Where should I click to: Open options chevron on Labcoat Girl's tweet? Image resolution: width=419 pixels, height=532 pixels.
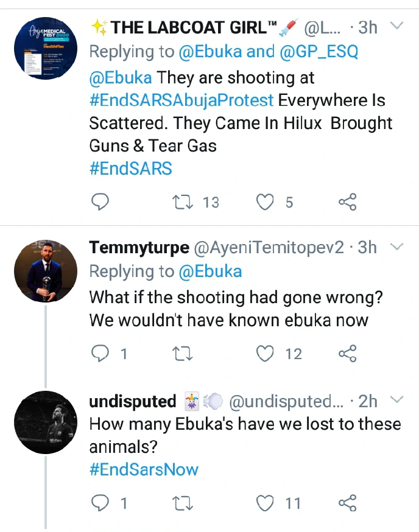click(x=396, y=26)
